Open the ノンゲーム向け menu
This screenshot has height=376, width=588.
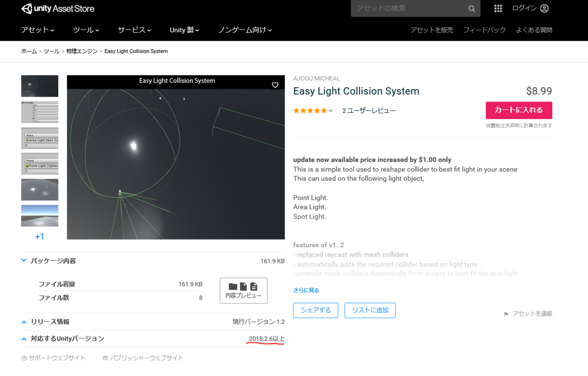(245, 30)
